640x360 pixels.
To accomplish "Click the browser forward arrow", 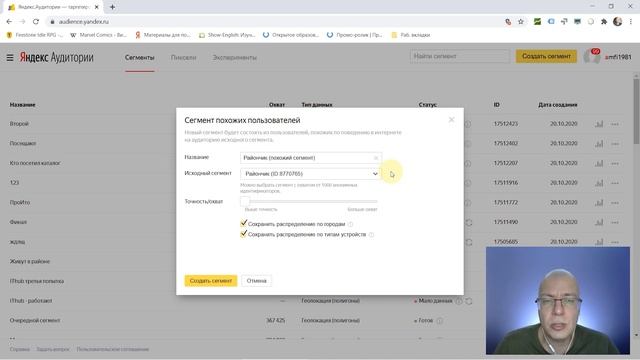I will (22, 22).
